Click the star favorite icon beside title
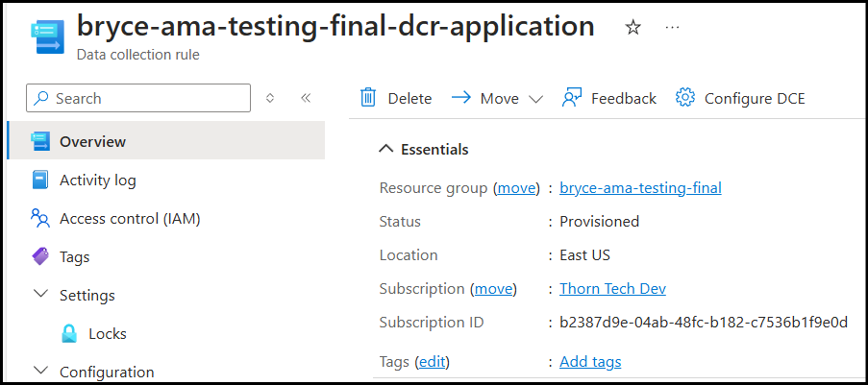Screen dimensions: 868x385 pos(632,28)
